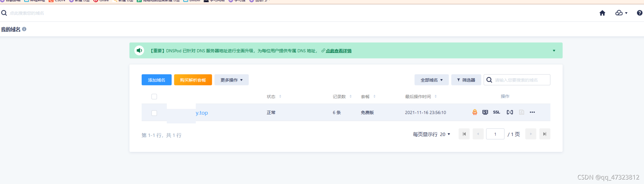Viewport: 644px width, 184px height.
Task: Open the y.top domain link
Action: pyautogui.click(x=202, y=113)
